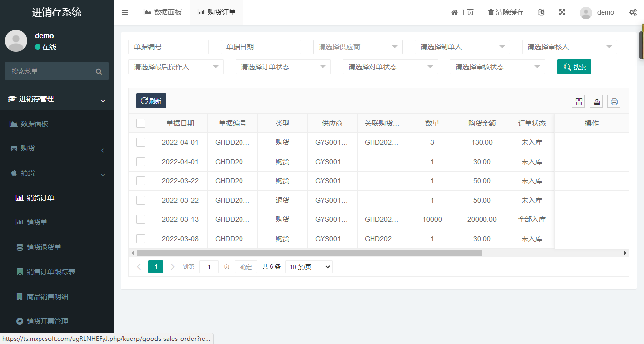Click the 20000.00 amount cell
The image size is (644, 344).
(482, 219)
